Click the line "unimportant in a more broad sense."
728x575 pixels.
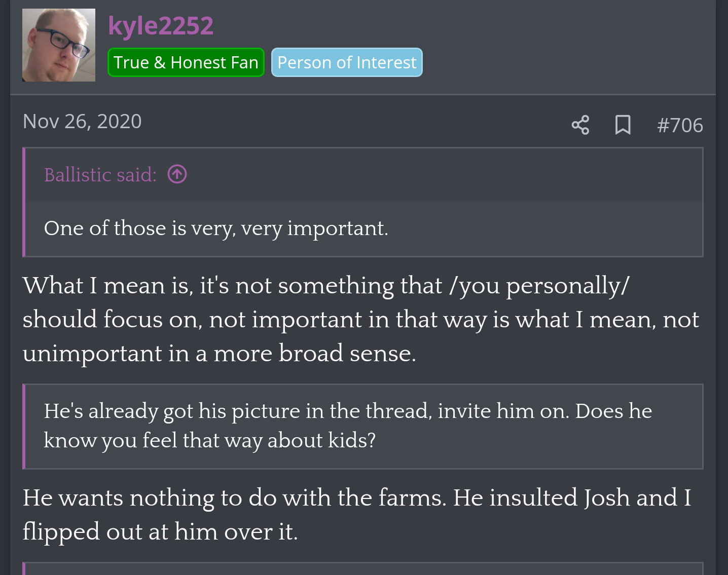(219, 354)
